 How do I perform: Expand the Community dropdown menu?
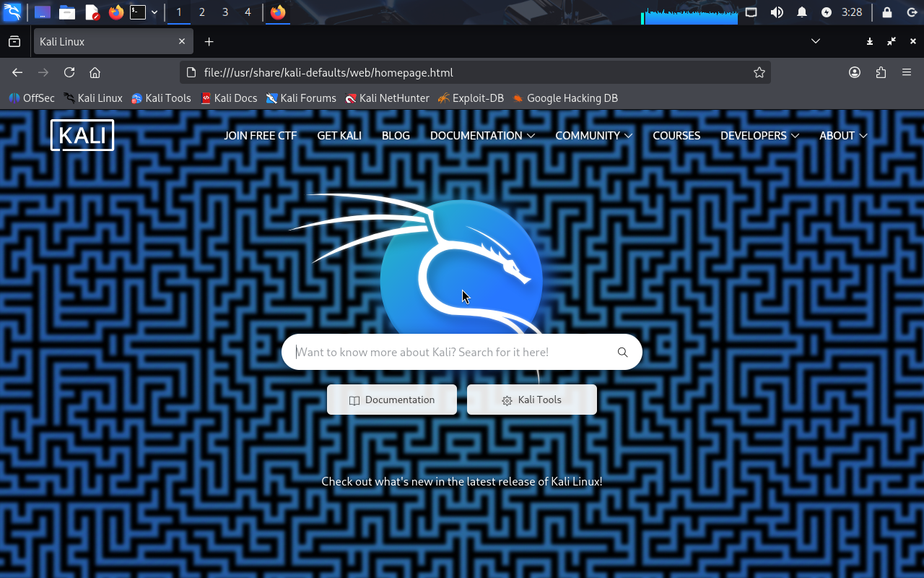tap(593, 136)
